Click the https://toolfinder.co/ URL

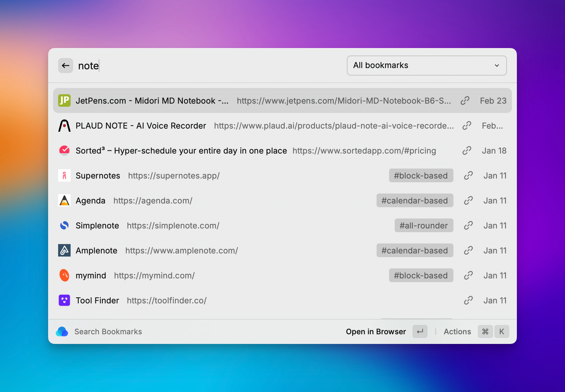pos(167,300)
